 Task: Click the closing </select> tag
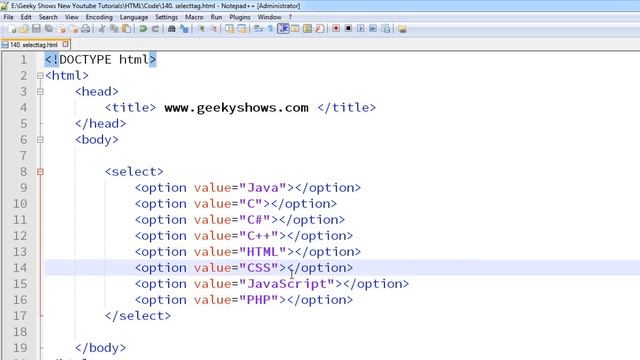point(138,316)
